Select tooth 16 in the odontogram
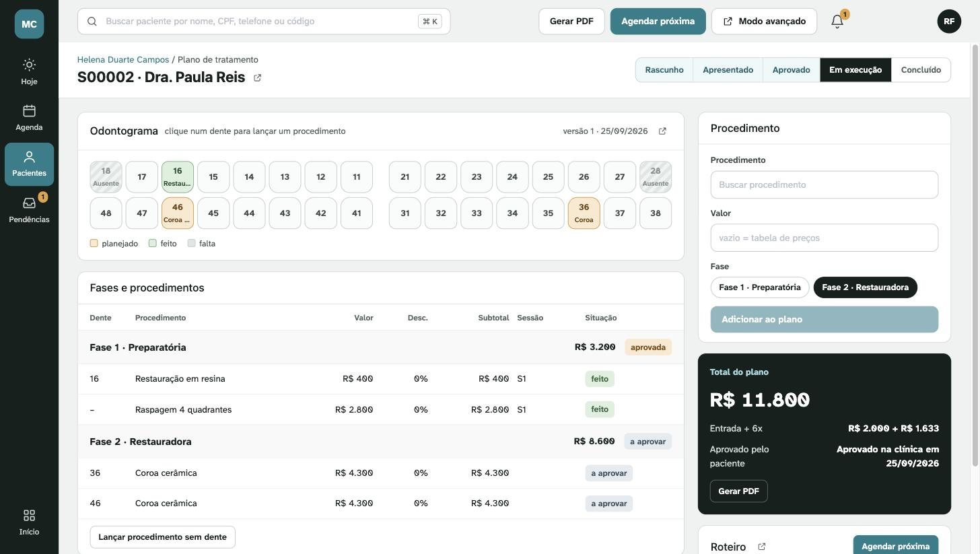 [x=177, y=177]
